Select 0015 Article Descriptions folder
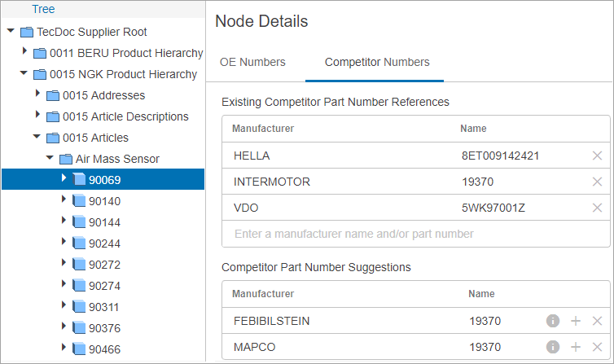 pos(125,116)
